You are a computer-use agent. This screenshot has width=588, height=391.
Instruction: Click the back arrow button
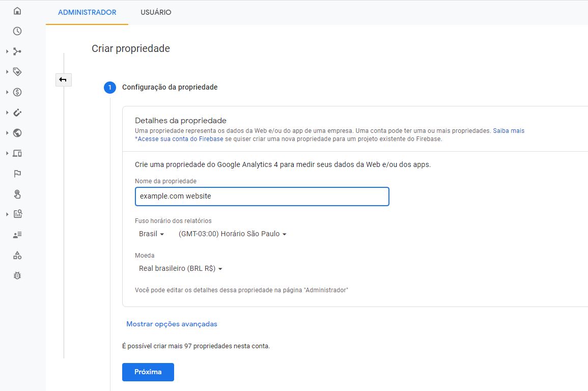coord(63,80)
